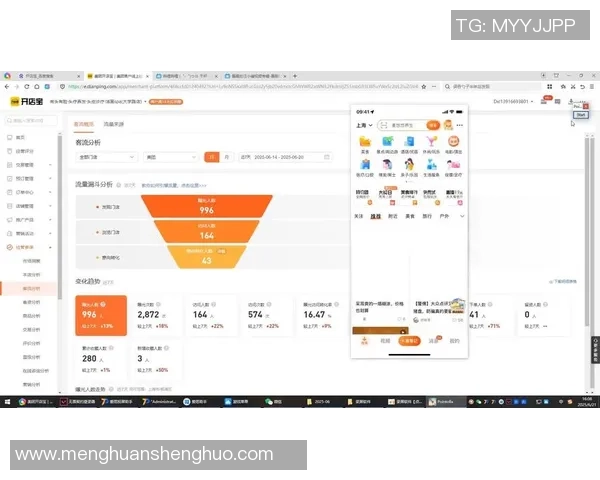Click the bookmark star in address bar

coord(424,87)
